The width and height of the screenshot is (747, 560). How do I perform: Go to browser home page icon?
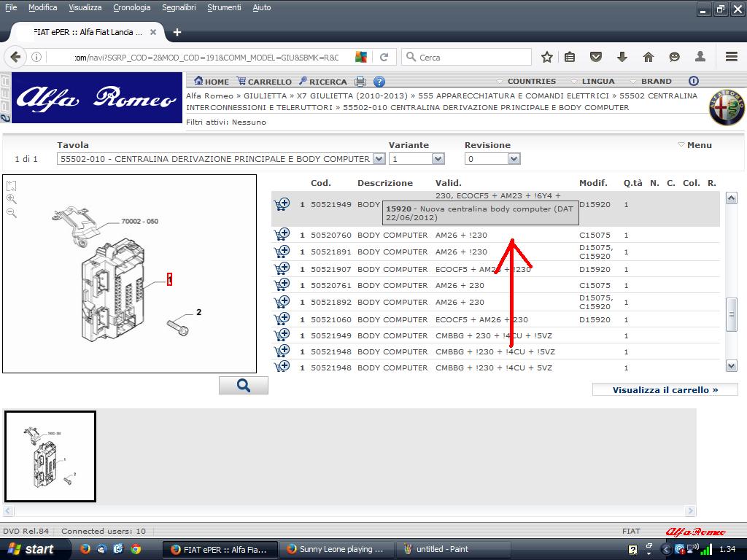(648, 57)
